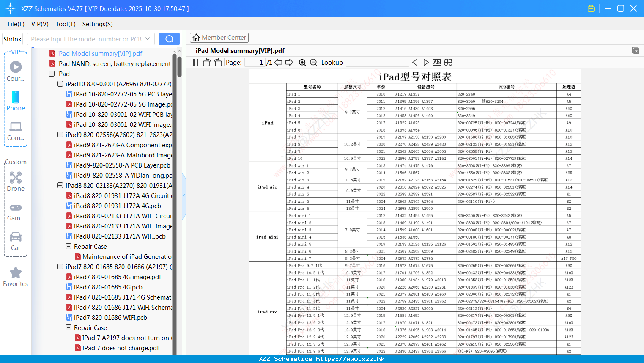Click the detach window icon at top right
The image size is (644, 363).
point(636,50)
